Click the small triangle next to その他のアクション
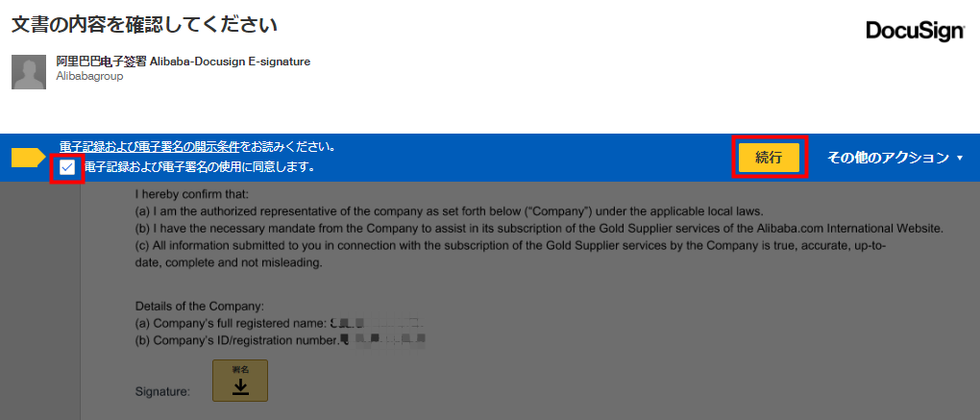The width and height of the screenshot is (980, 420). (x=961, y=159)
